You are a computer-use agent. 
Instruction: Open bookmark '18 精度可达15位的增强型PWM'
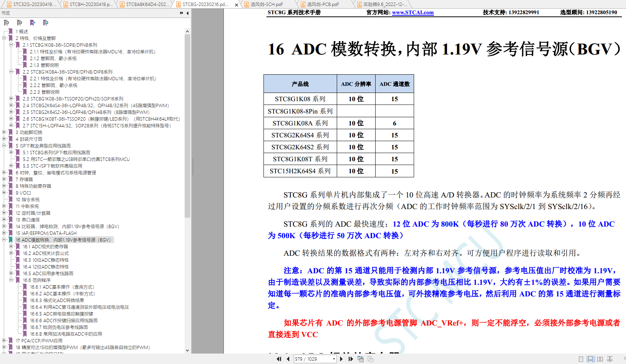[x=83, y=347]
